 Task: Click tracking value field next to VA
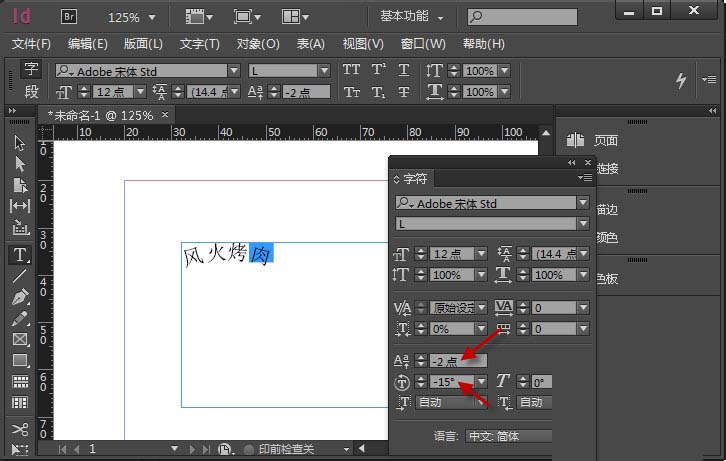click(554, 307)
